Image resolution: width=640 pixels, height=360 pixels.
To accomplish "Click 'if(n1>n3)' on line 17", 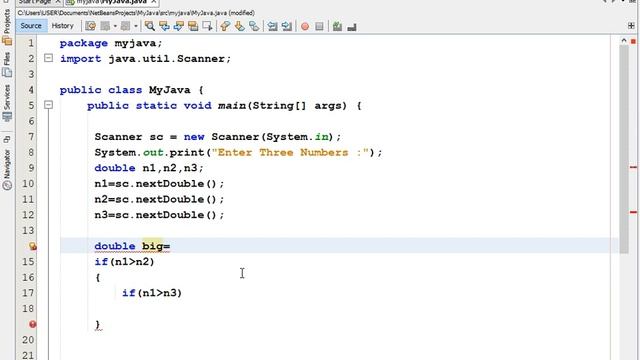I will pyautogui.click(x=152, y=293).
